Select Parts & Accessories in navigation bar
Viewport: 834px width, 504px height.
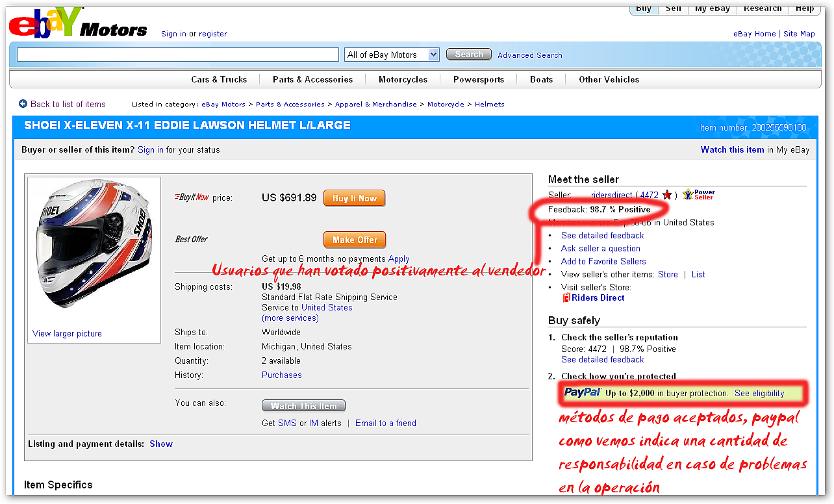click(313, 79)
